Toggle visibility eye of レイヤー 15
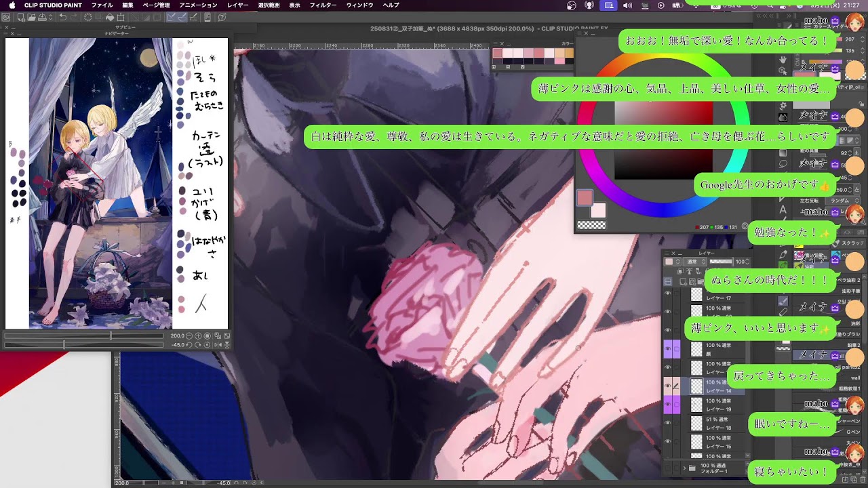The width and height of the screenshot is (868, 488). coord(667,441)
